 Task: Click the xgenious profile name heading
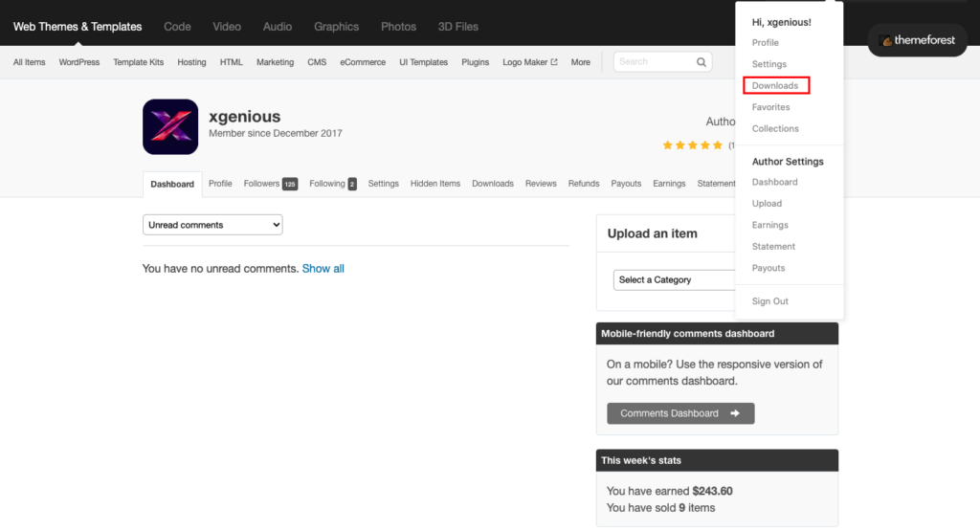(244, 117)
